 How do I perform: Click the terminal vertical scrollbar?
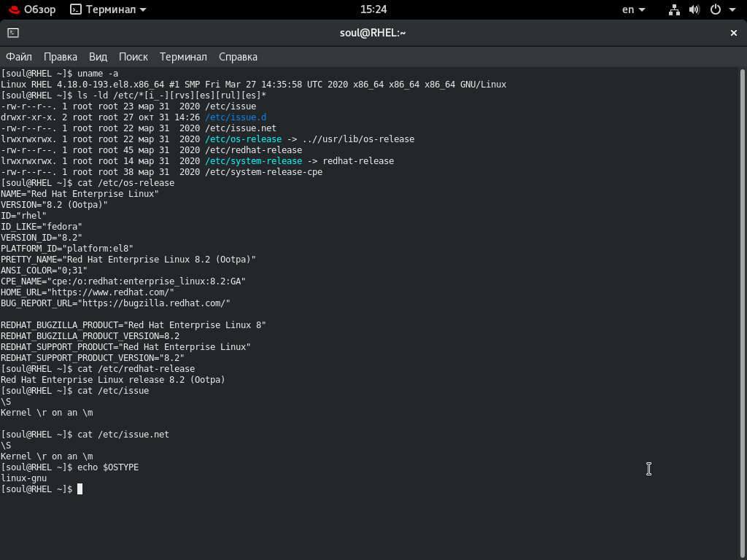(742, 314)
